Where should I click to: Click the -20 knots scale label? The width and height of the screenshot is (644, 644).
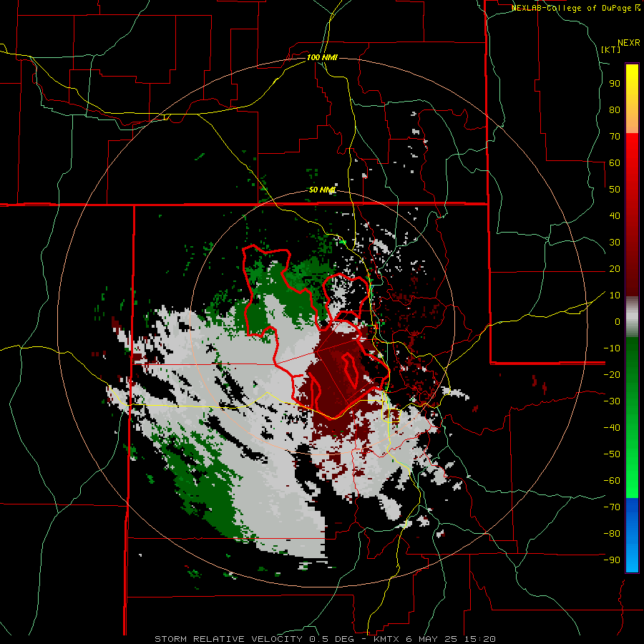pyautogui.click(x=612, y=375)
